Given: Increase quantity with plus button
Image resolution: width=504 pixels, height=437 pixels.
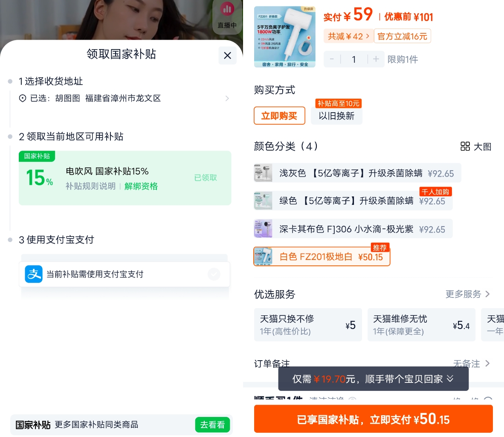Looking at the screenshot, I should tap(376, 59).
